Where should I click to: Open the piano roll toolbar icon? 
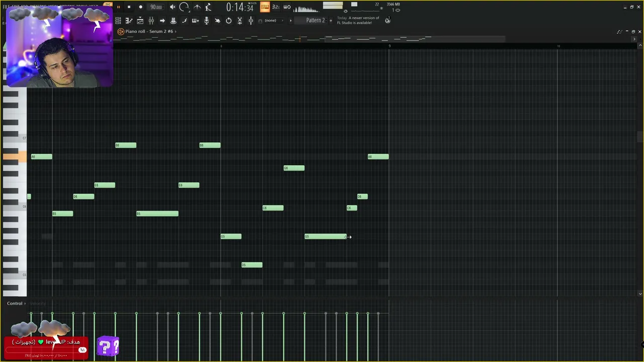pyautogui.click(x=129, y=21)
